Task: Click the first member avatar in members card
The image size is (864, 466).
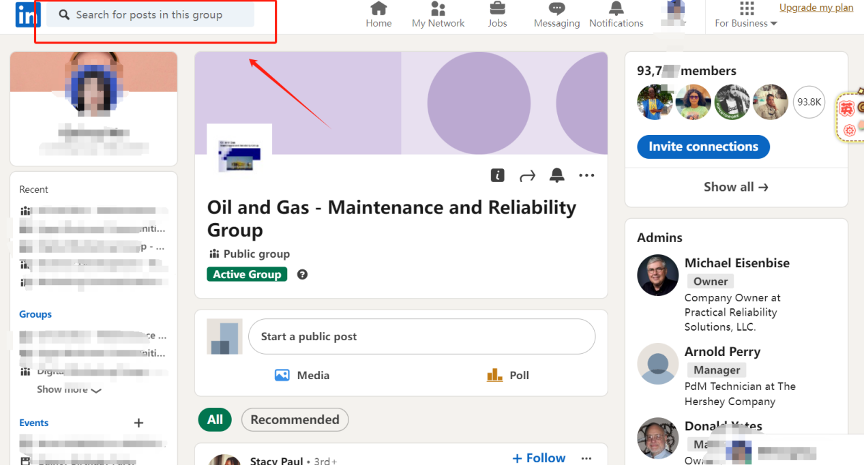Action: coord(655,102)
